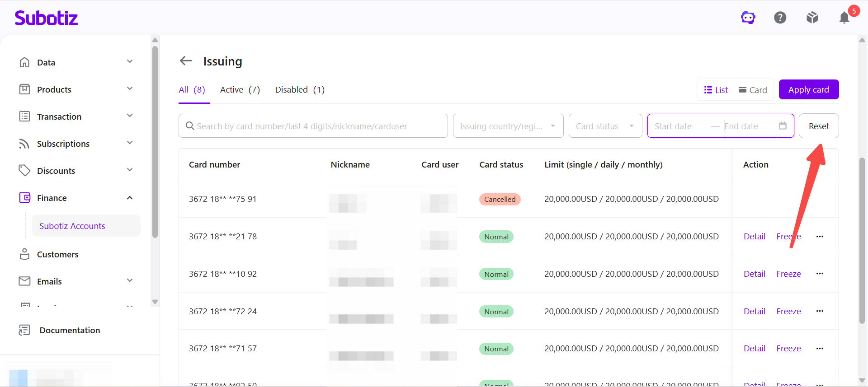Open more options for card ending 21 78
This screenshot has height=387, width=868.
click(820, 236)
